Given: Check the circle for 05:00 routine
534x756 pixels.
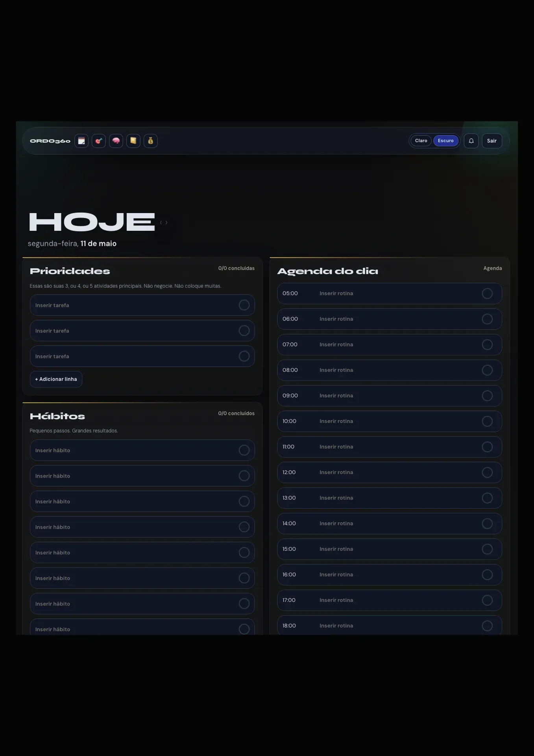Looking at the screenshot, I should [x=487, y=293].
